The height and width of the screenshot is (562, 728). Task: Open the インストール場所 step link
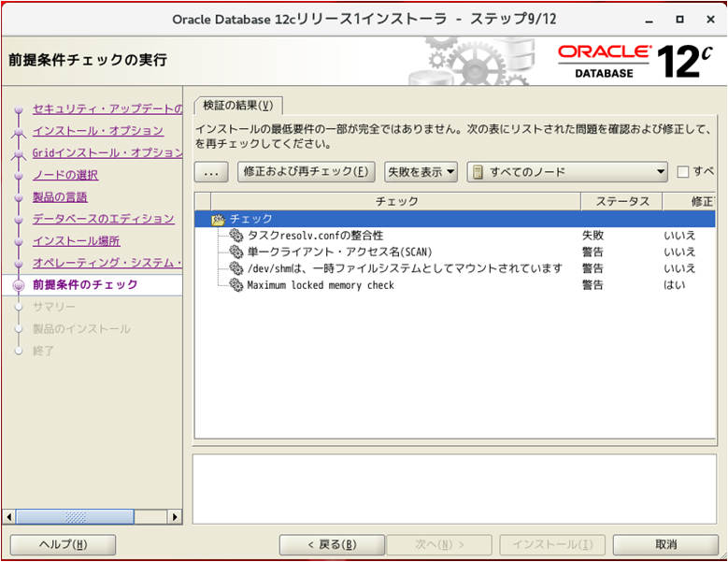(x=76, y=240)
